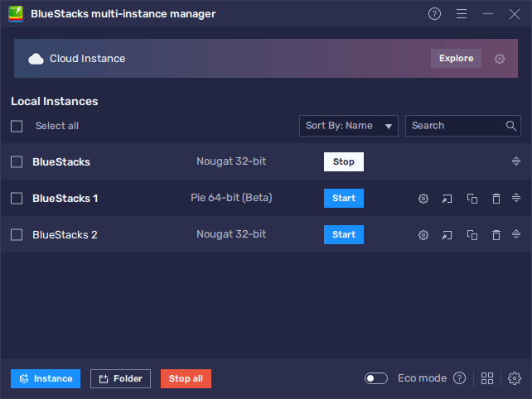Clone the BlueStacks 2 instance
532x399 pixels.
pyautogui.click(x=472, y=235)
